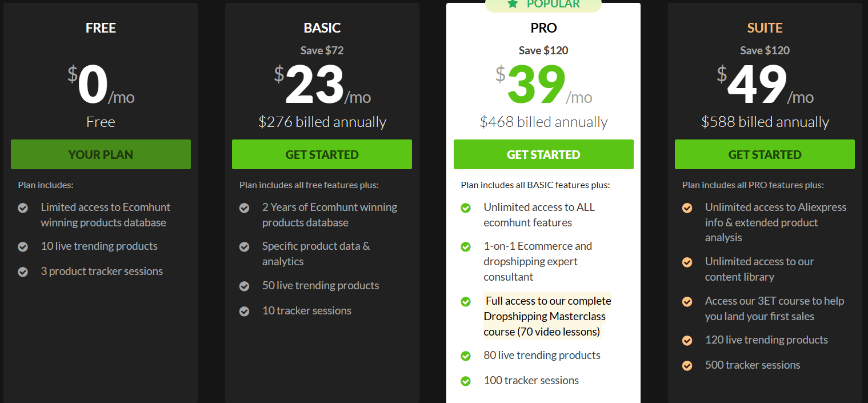Click checkmark icon beside 10 live trending products
This screenshot has height=403, width=868.
pyautogui.click(x=23, y=247)
